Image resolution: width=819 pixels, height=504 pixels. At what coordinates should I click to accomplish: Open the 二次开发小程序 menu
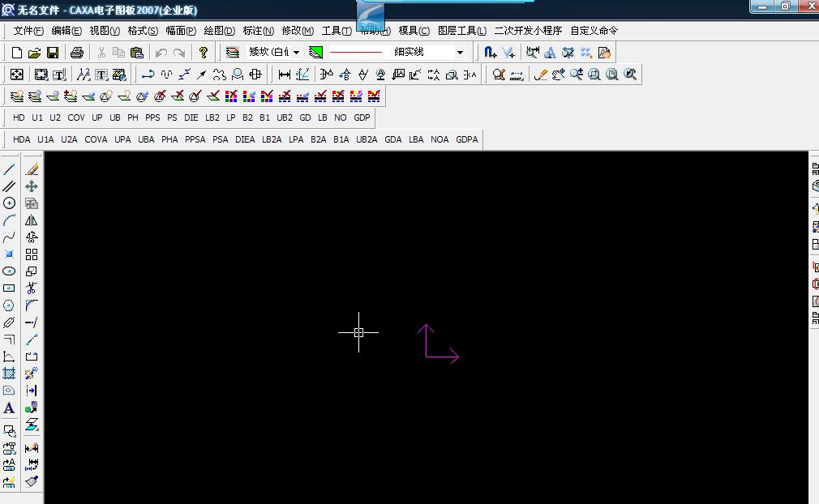pos(528,31)
